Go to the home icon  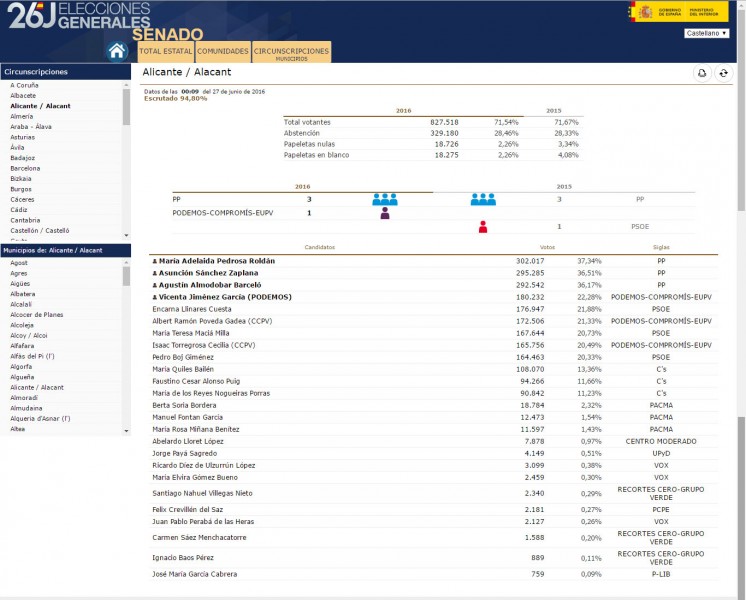tap(117, 51)
